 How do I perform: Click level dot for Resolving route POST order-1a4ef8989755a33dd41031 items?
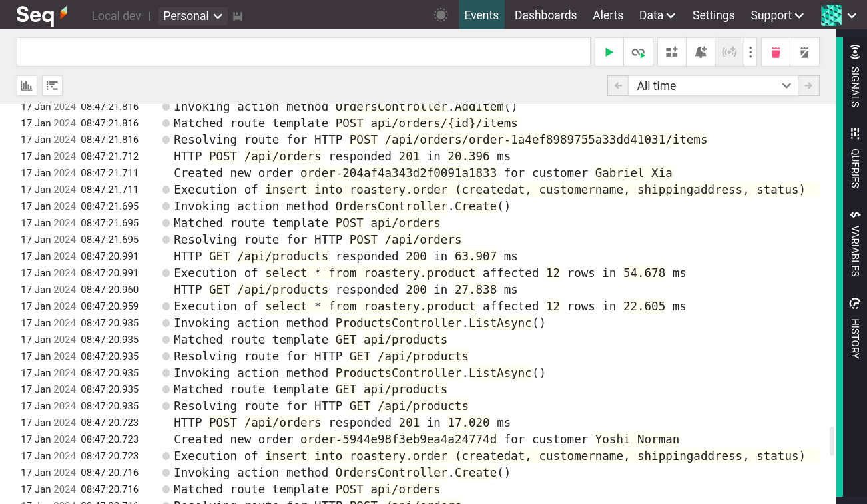coord(166,140)
